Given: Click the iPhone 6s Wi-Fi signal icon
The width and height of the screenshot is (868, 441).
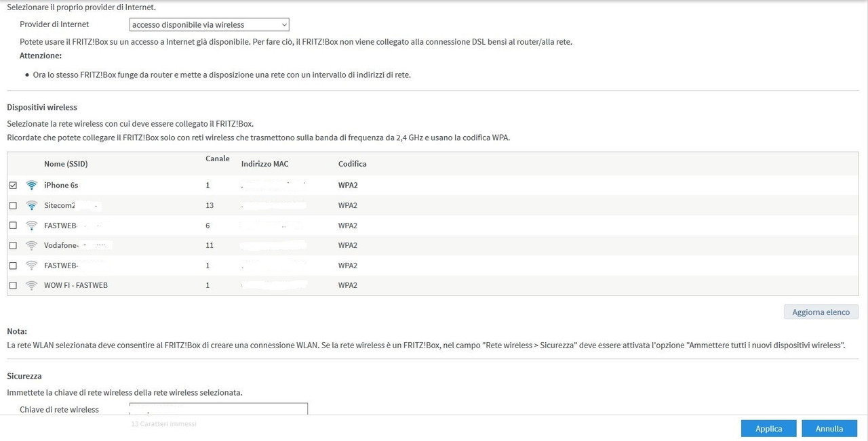Looking at the screenshot, I should 31,185.
